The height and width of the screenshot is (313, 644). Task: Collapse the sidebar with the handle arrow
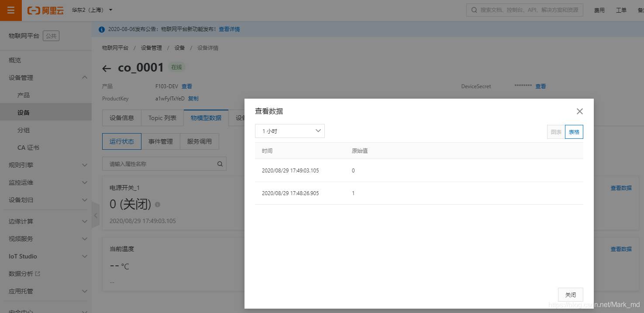96,215
